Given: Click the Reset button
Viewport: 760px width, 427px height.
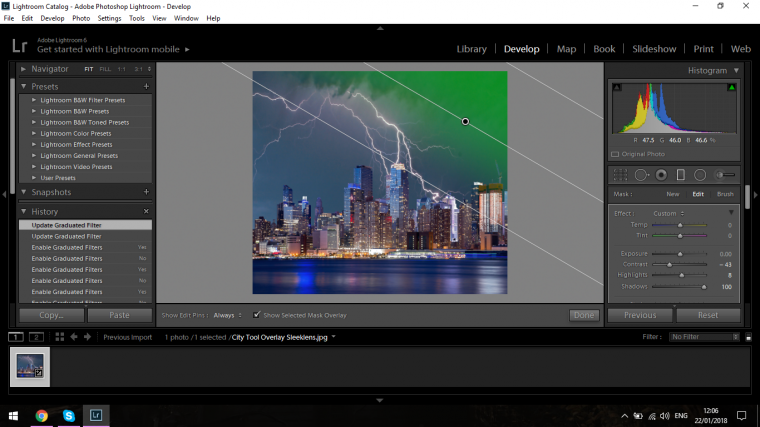Looking at the screenshot, I should point(708,315).
